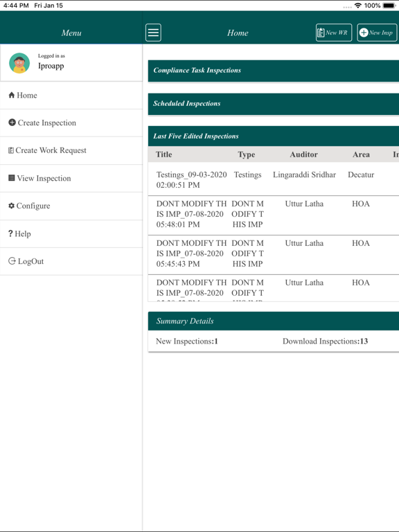This screenshot has width=399, height=532.
Task: Click the Summary Details header
Action: 274,321
